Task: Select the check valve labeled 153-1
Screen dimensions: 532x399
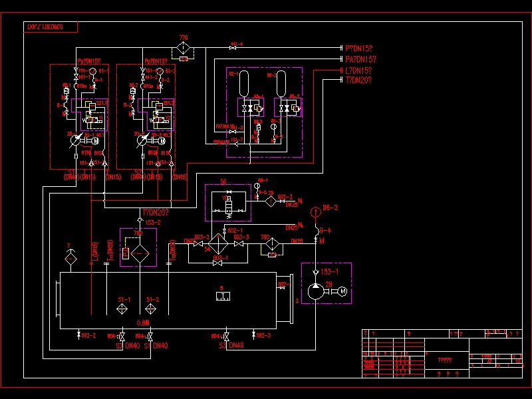Action: (x=315, y=272)
